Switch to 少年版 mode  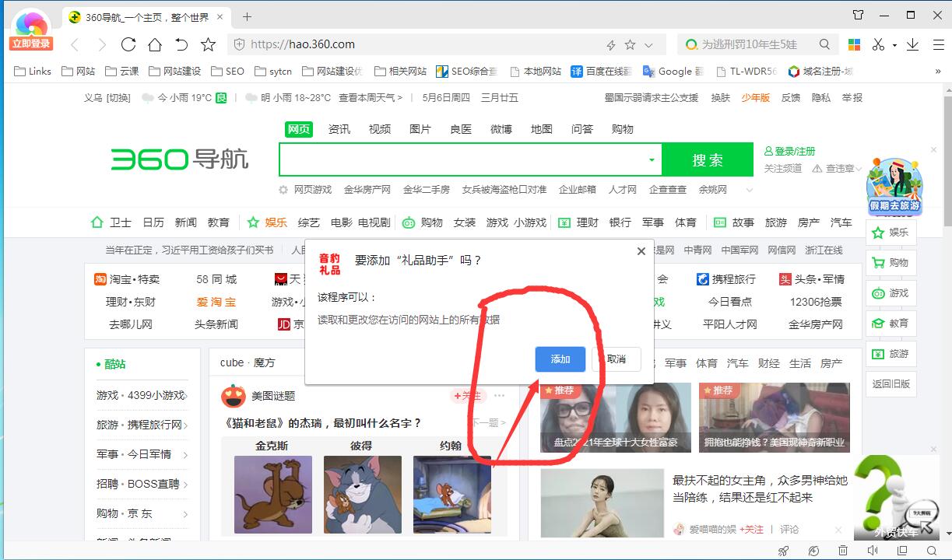(755, 98)
